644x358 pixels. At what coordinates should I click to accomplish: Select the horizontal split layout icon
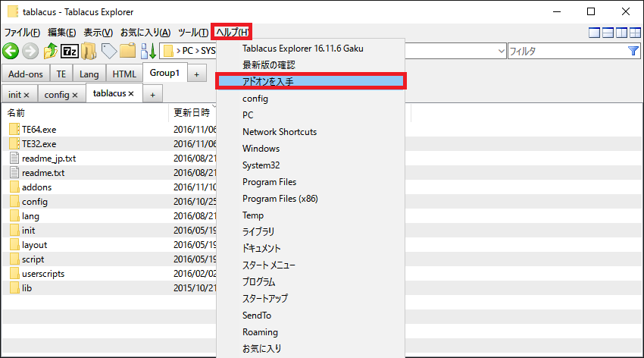coord(608,33)
